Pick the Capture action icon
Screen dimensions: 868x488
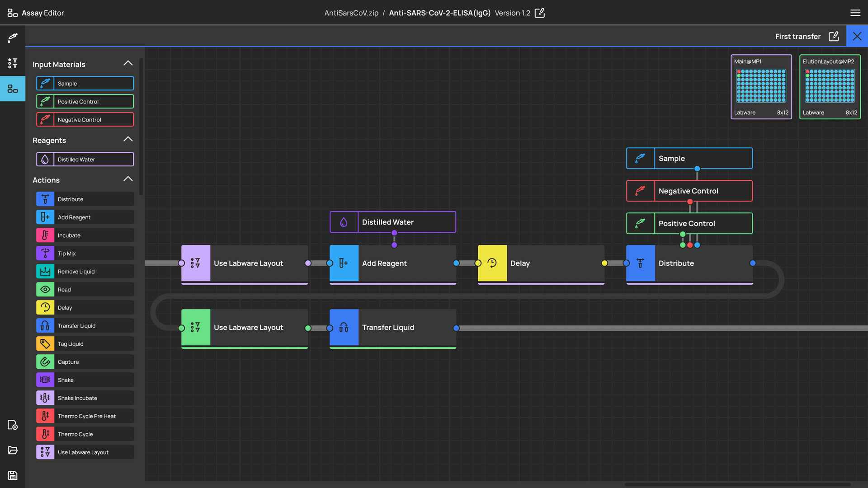click(45, 362)
